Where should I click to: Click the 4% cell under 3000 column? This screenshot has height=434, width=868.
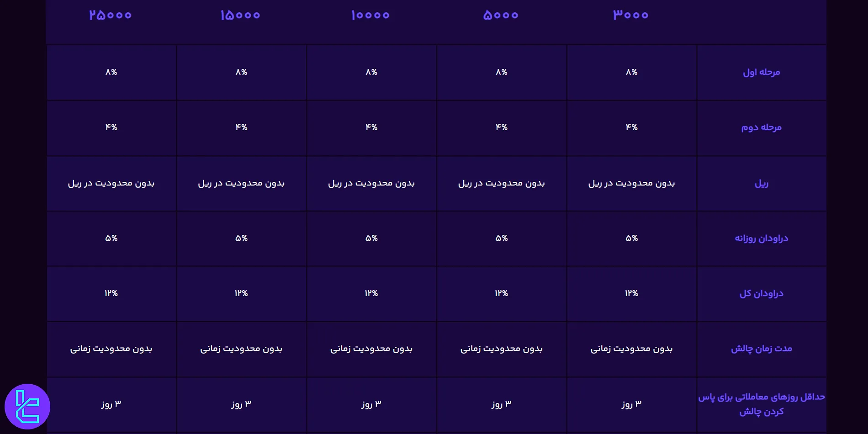click(631, 127)
